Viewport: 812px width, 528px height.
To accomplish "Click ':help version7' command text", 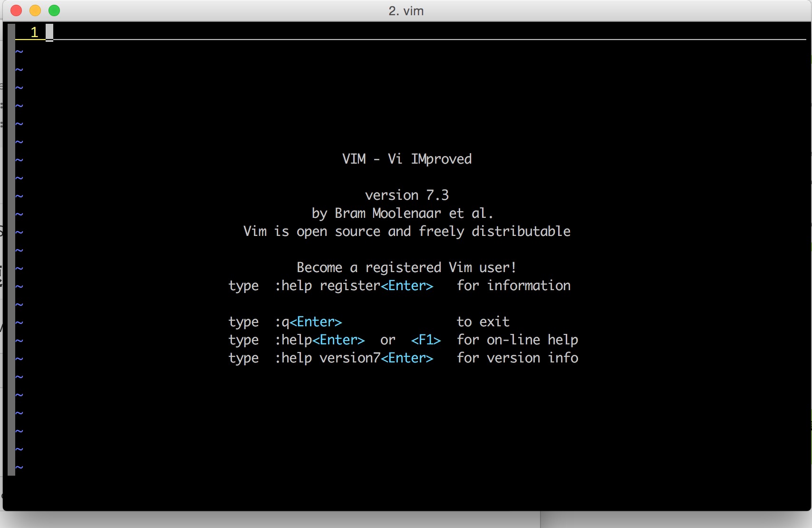I will tap(328, 358).
